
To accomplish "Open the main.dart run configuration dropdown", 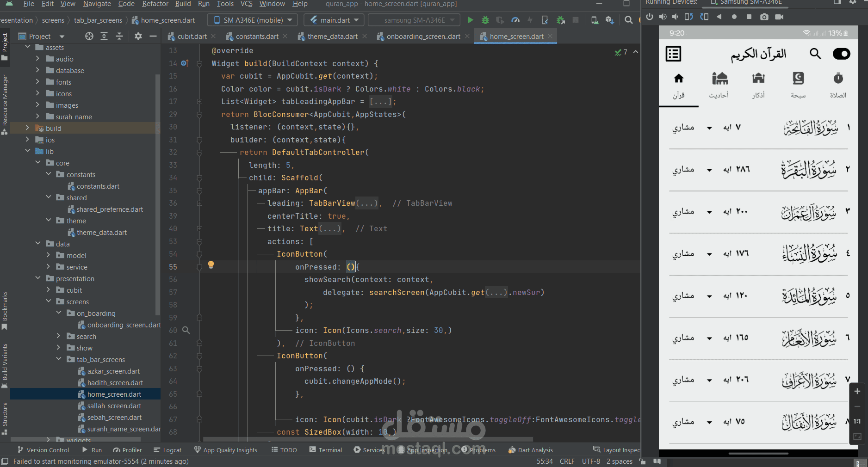I will [334, 20].
